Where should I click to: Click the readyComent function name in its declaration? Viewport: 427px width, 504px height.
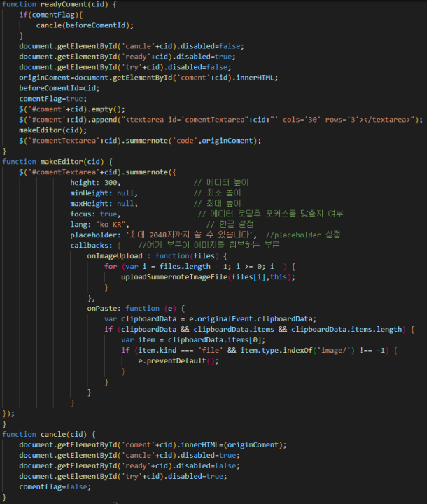tap(64, 4)
